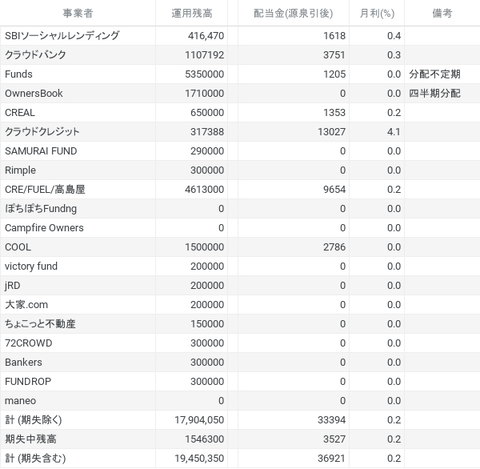The height and width of the screenshot is (469, 480).
Task: Click the 運用残高 column header
Action: coord(192,13)
